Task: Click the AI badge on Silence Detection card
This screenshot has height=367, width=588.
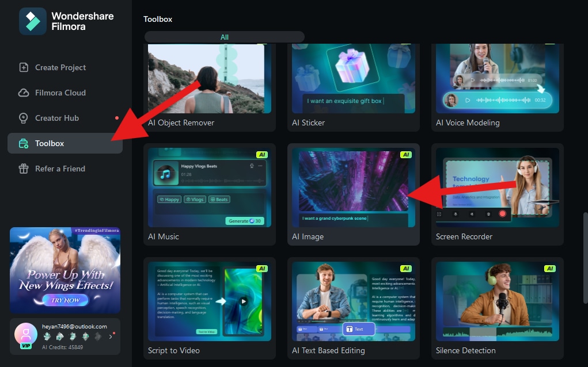Action: [x=549, y=269]
